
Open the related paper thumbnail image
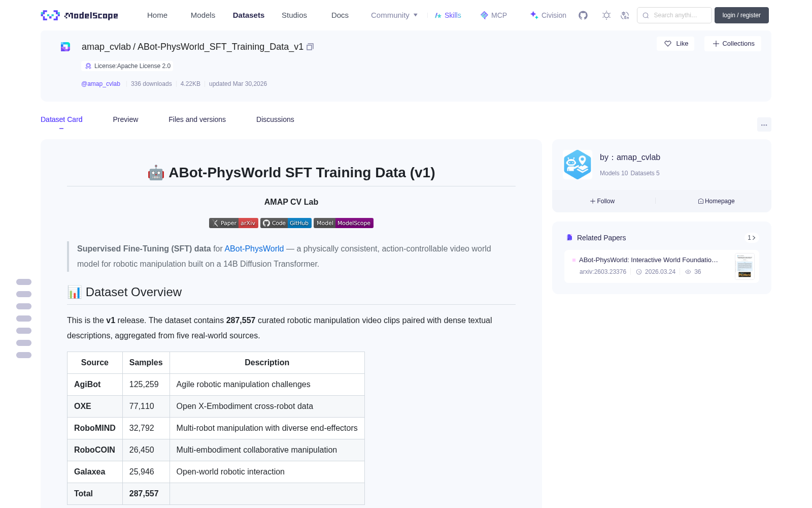click(745, 266)
